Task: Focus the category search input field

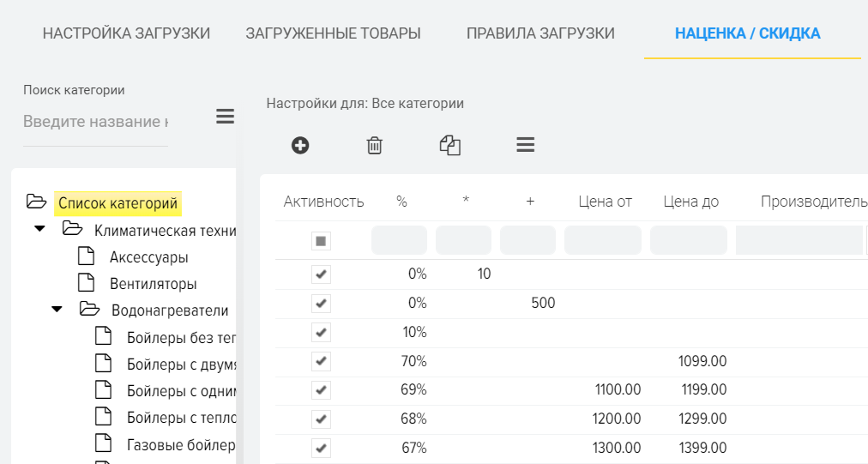Action: [x=95, y=121]
